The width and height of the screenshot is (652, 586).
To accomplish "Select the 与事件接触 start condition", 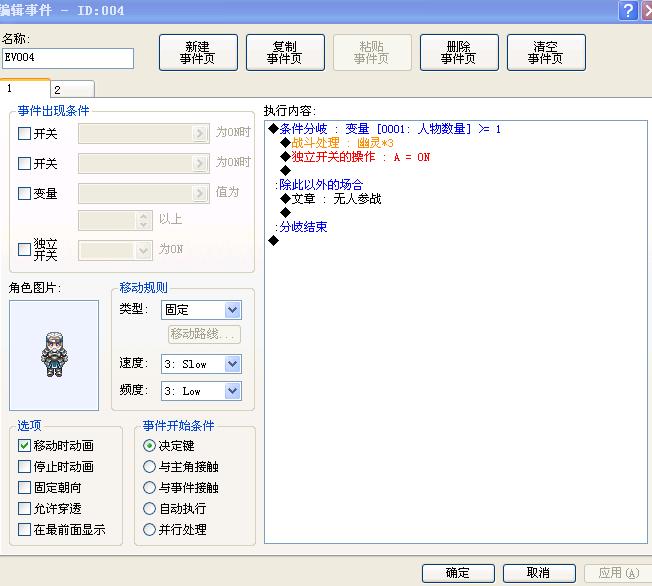I will coord(149,487).
